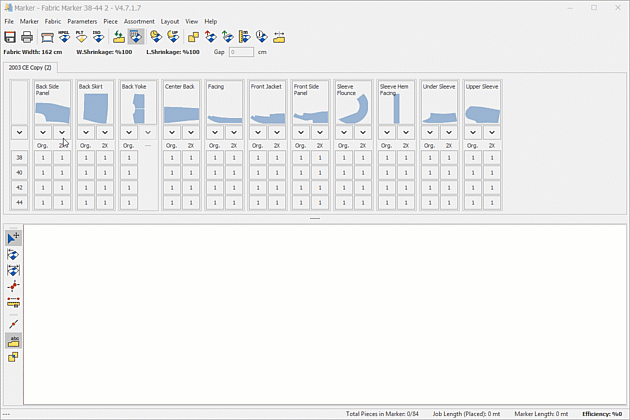Image resolution: width=630 pixels, height=420 pixels.
Task: Click the Print icon in toolbar
Action: click(x=28, y=37)
